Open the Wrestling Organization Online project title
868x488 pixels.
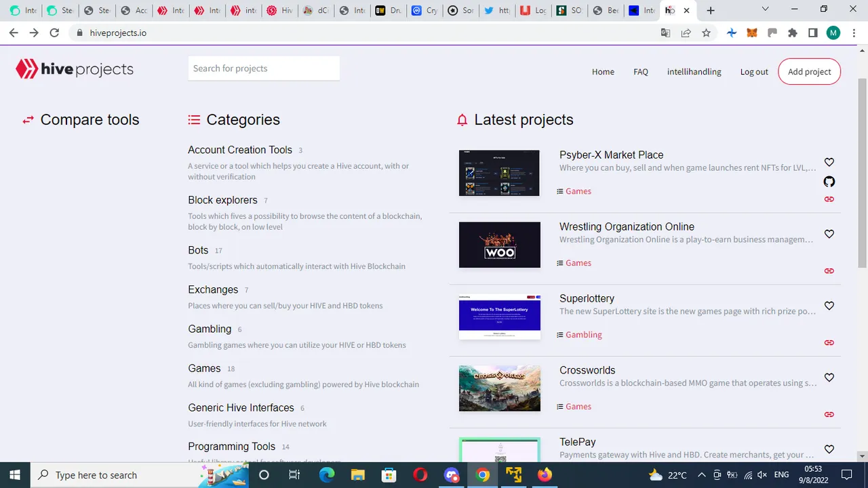627,227
